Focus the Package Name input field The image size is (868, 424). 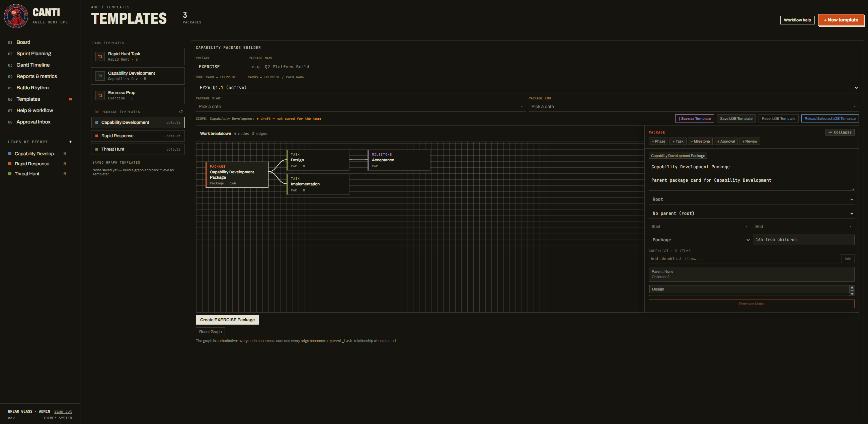point(554,67)
